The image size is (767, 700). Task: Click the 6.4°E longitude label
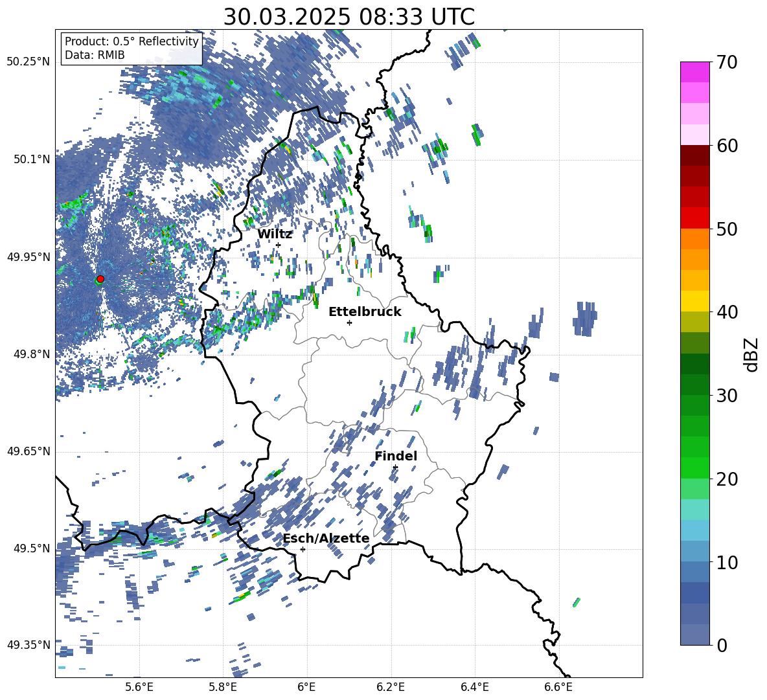pos(475,687)
